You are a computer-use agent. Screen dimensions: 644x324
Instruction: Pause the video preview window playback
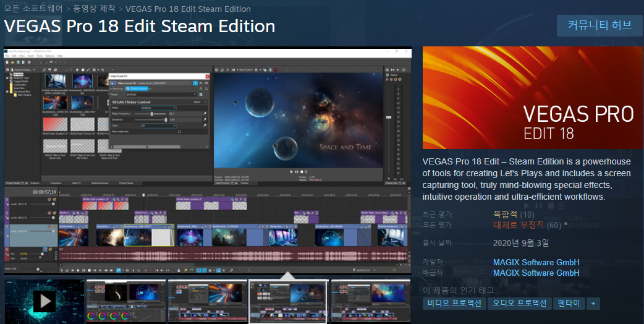point(297,172)
